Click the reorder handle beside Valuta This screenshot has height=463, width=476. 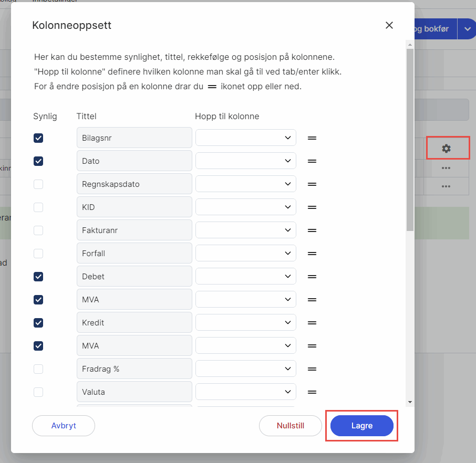coord(312,392)
